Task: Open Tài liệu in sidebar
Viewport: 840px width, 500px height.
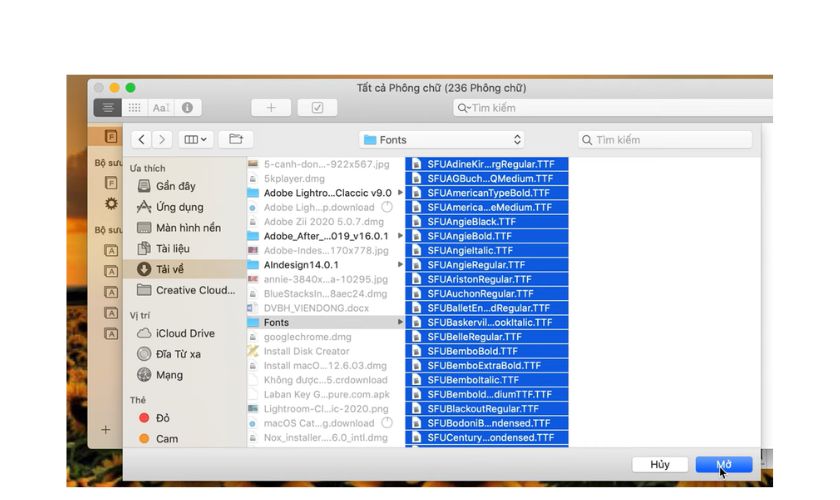Action: [x=184, y=249]
